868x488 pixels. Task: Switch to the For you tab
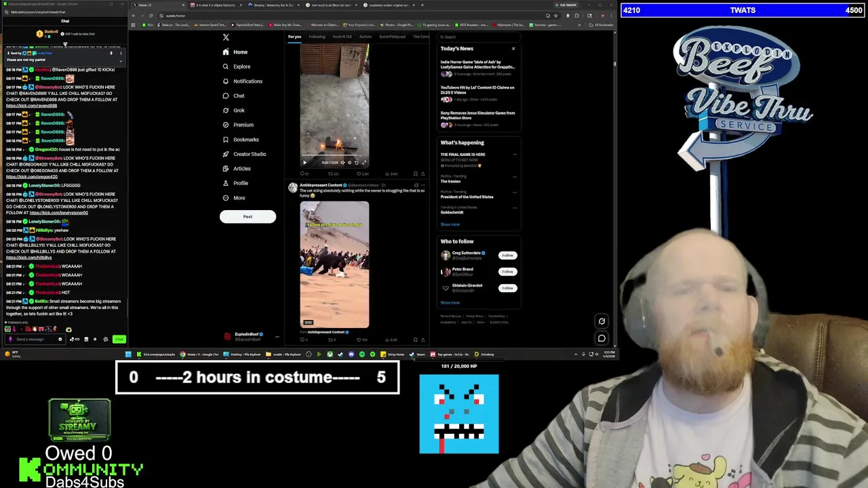[x=294, y=37]
